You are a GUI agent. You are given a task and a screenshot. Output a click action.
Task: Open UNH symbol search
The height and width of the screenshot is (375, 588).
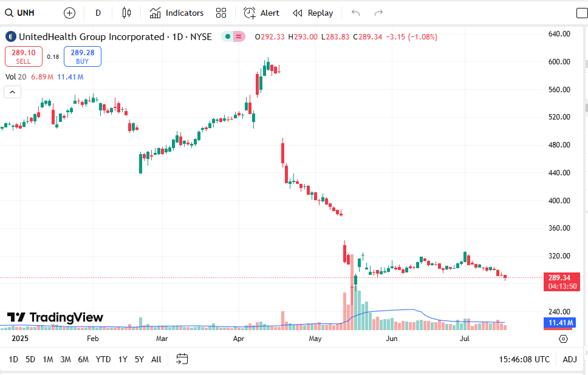pos(19,13)
